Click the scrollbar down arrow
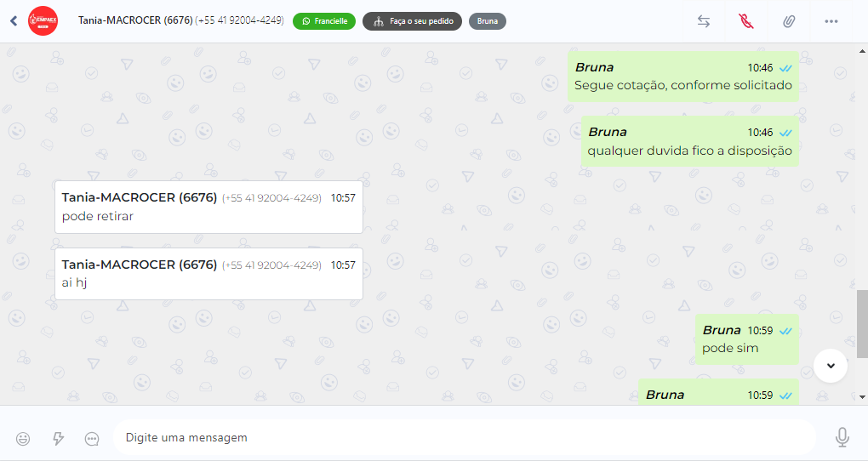The height and width of the screenshot is (461, 868). (x=862, y=397)
